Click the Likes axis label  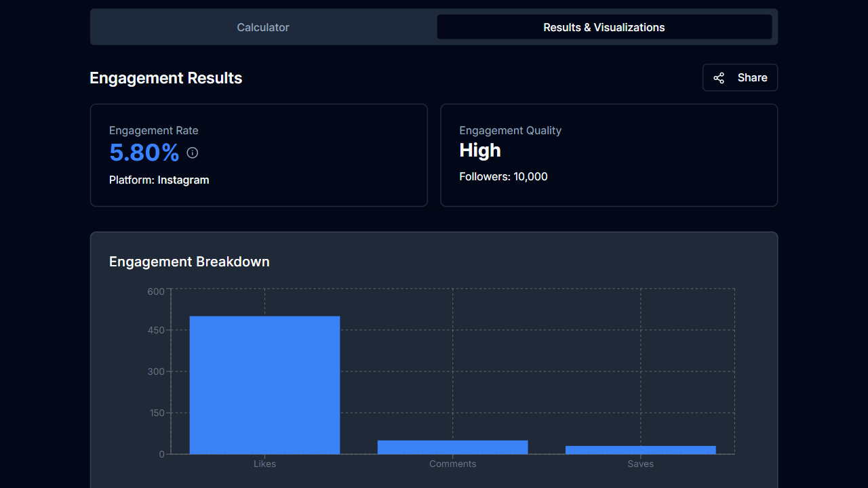[x=264, y=464]
